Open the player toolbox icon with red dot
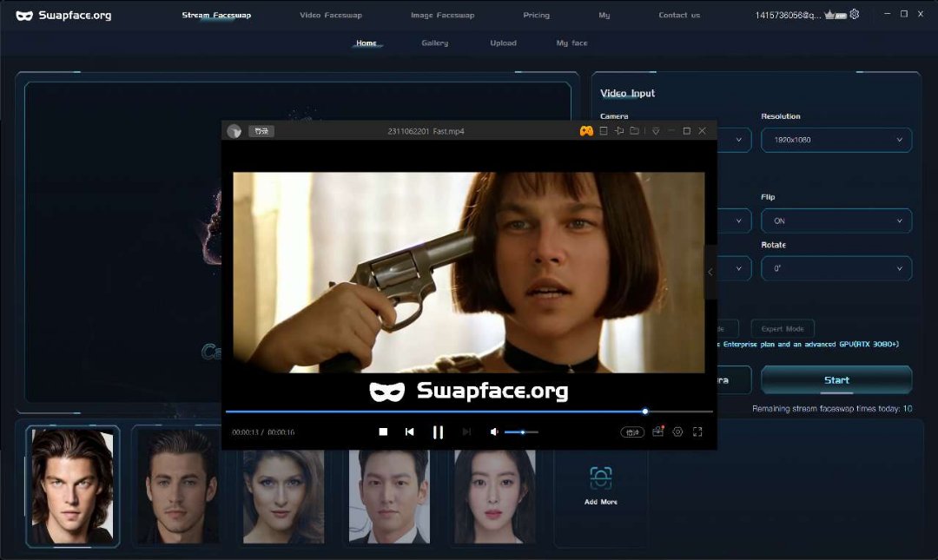The height and width of the screenshot is (560, 938). tap(657, 432)
